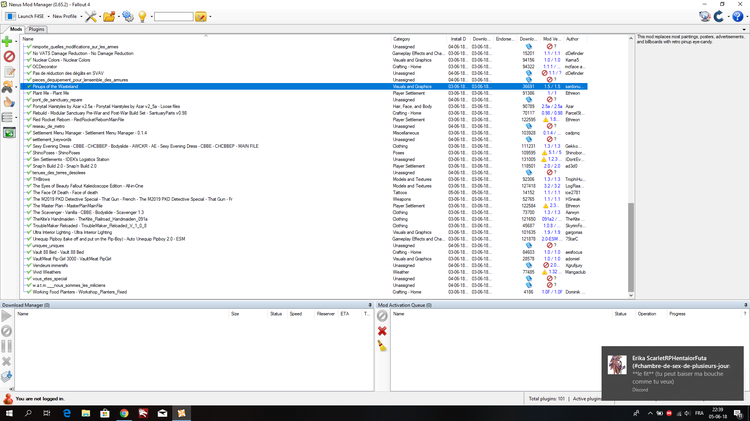This screenshot has height=421, width=750.
Task: Click the gamepad mod actions icon
Action: [7, 87]
